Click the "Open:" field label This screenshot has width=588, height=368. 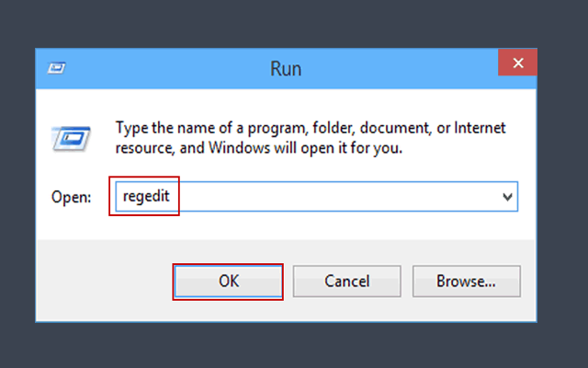71,198
